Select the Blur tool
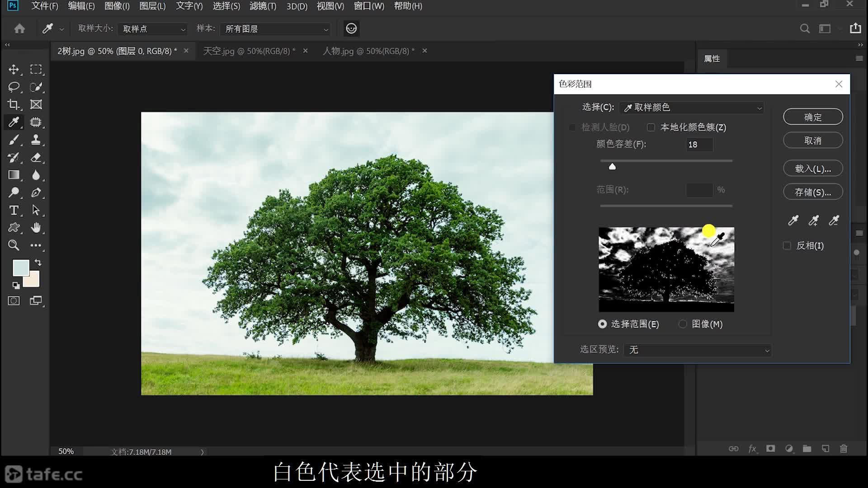The height and width of the screenshot is (488, 868). [36, 175]
